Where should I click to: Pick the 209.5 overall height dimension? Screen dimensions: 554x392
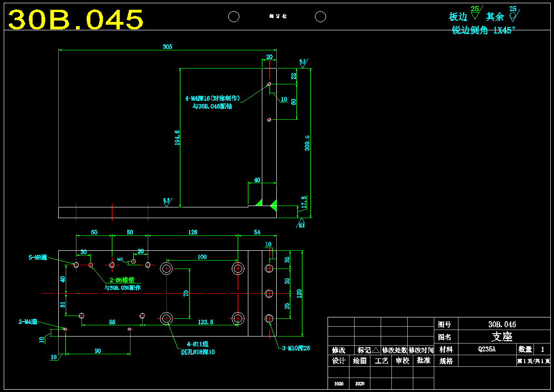[308, 143]
